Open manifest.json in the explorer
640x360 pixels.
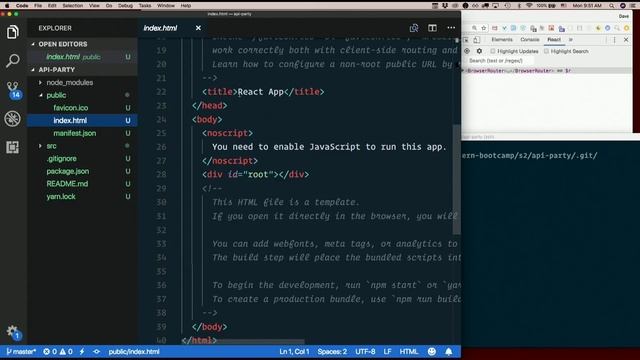click(75, 133)
